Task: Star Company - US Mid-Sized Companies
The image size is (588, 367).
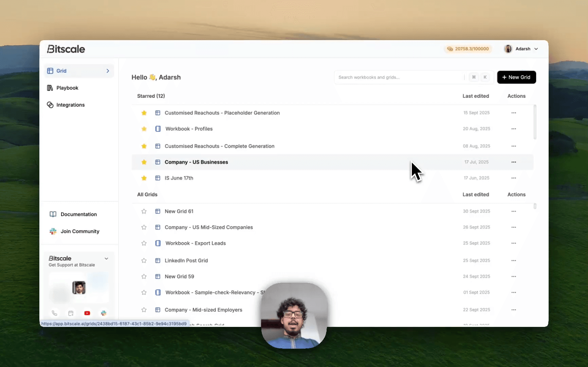Action: (x=144, y=227)
